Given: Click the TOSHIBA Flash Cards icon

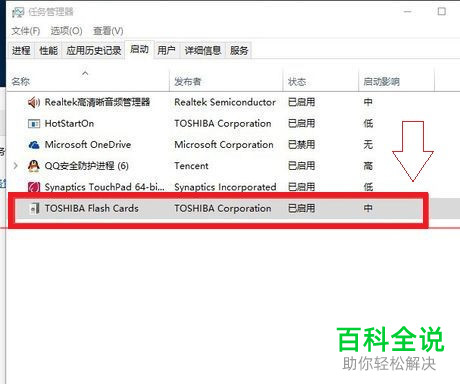Looking at the screenshot, I should click(35, 209).
